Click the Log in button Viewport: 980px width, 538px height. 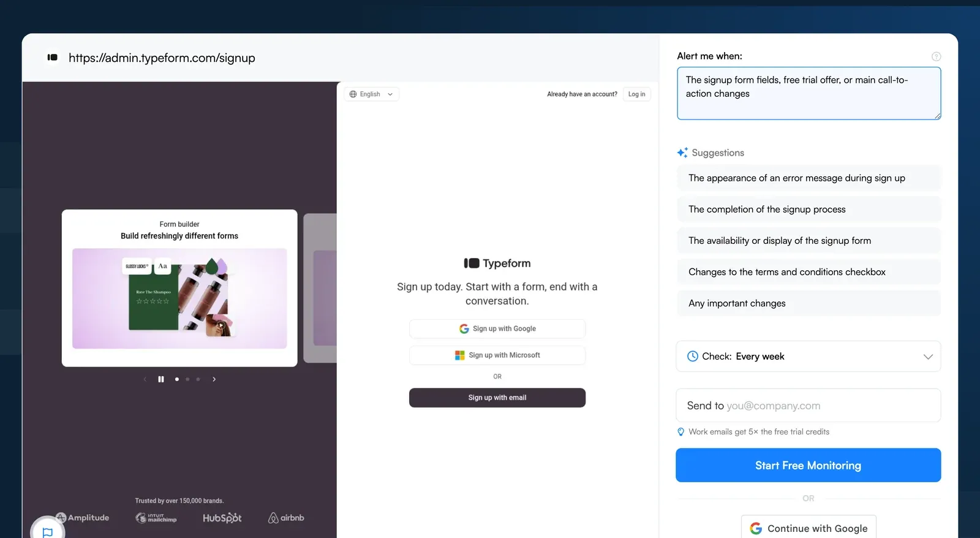point(637,94)
